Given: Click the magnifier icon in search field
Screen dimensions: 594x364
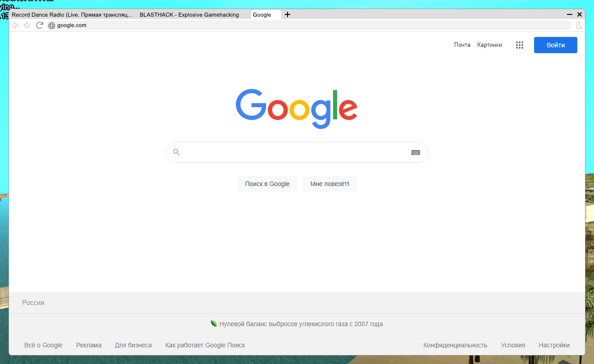Looking at the screenshot, I should (x=177, y=152).
